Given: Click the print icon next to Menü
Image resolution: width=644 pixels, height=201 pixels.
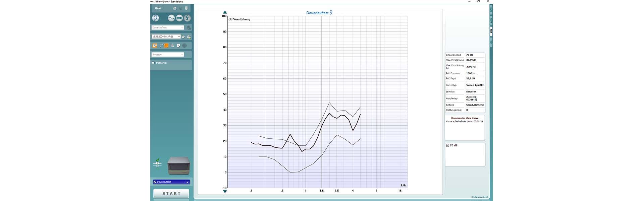Looking at the screenshot, I should 174,8.
